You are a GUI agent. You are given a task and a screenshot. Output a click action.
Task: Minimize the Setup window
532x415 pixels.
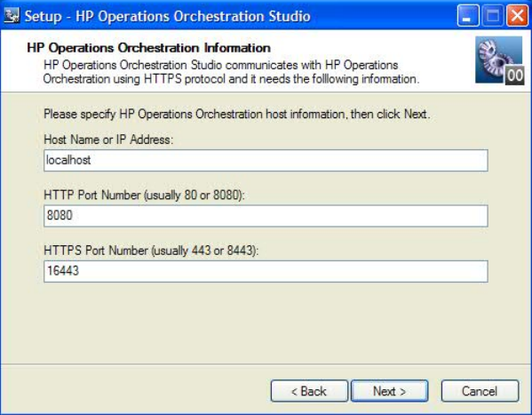coord(468,16)
